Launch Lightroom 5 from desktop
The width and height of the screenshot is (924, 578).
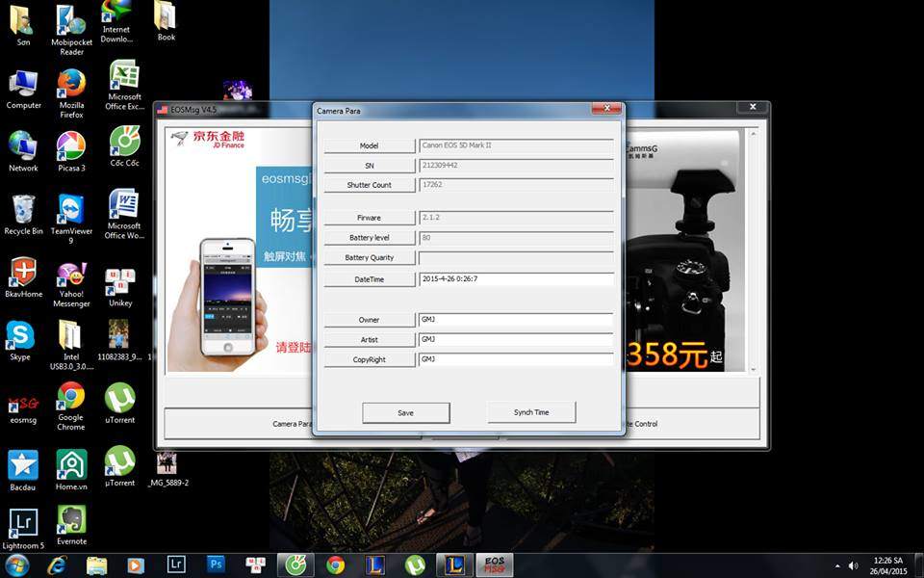tap(23, 530)
